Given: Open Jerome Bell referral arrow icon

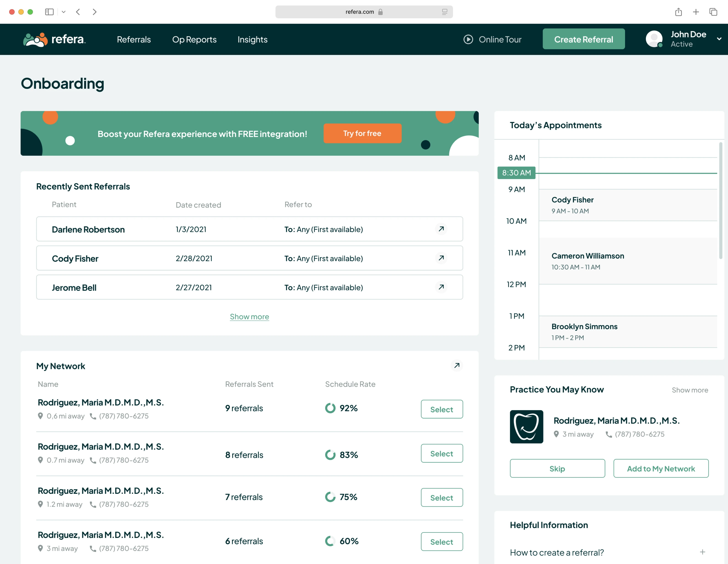Looking at the screenshot, I should [441, 287].
